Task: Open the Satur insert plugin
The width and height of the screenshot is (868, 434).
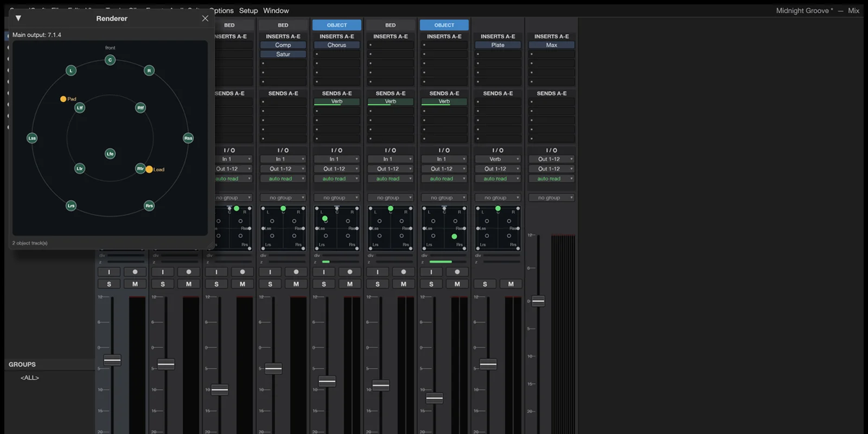Action: (x=283, y=54)
